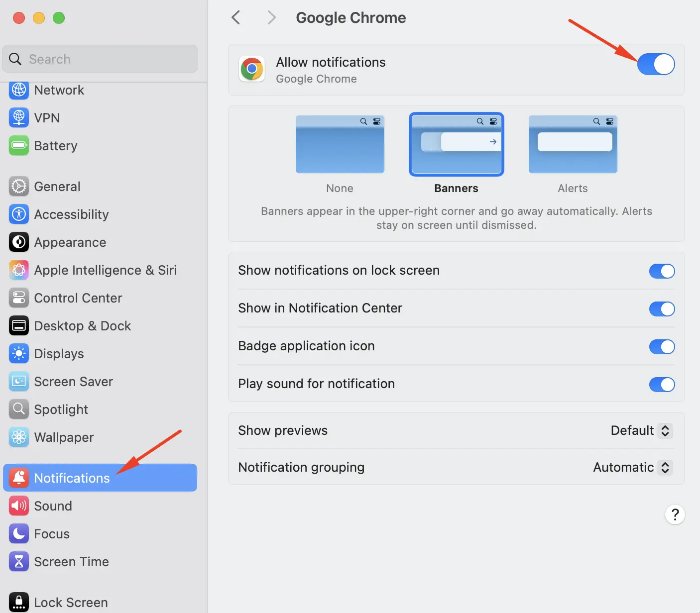The height and width of the screenshot is (613, 700).
Task: Turn off Play sound for notification
Action: (662, 384)
